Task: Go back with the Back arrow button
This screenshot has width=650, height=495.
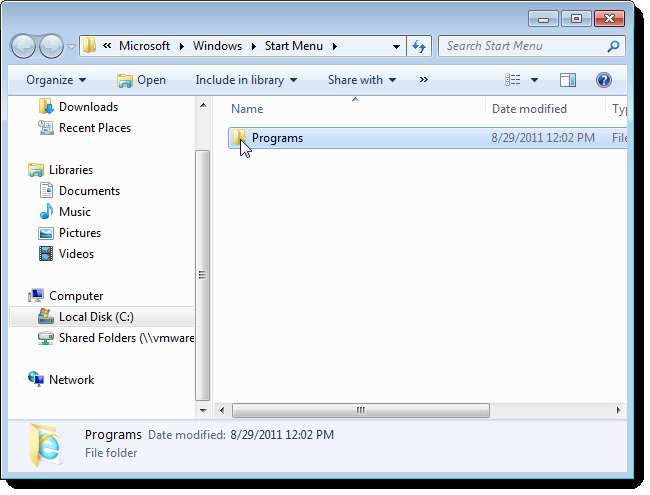Action: point(23,46)
